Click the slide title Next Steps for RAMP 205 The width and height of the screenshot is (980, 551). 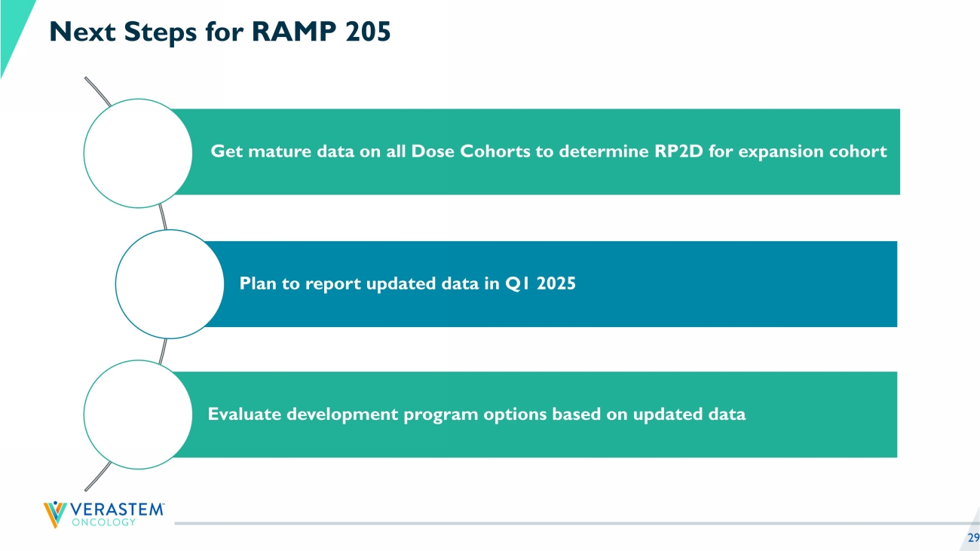pyautogui.click(x=219, y=32)
